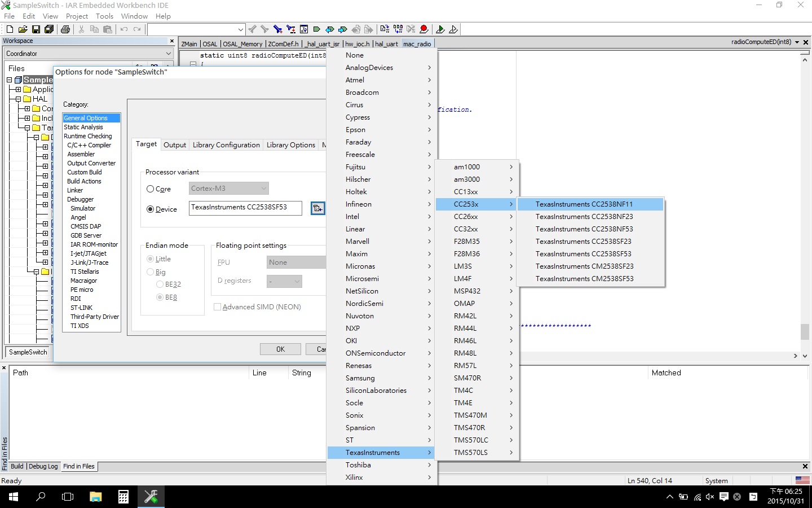Switch to the Output tab in options
The height and width of the screenshot is (508, 812).
coord(175,145)
